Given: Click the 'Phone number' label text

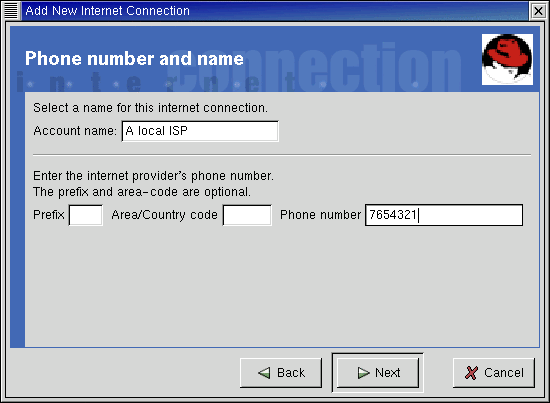Looking at the screenshot, I should 320,215.
